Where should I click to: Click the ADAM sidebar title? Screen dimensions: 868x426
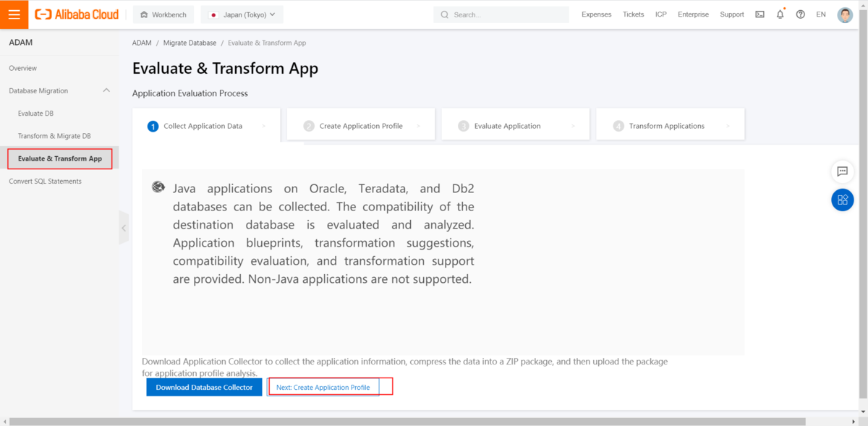20,43
